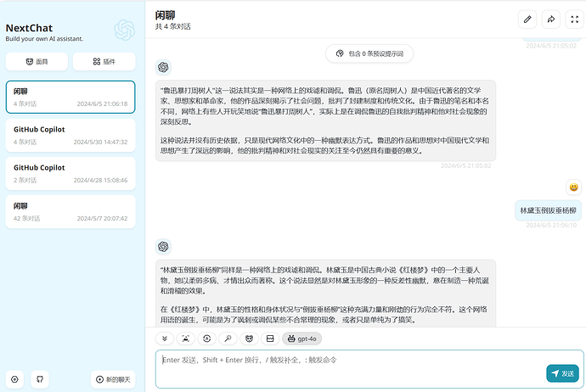This screenshot has height=392, width=586.
Task: Open settings with the bottom-left gear icon
Action: pos(14,379)
